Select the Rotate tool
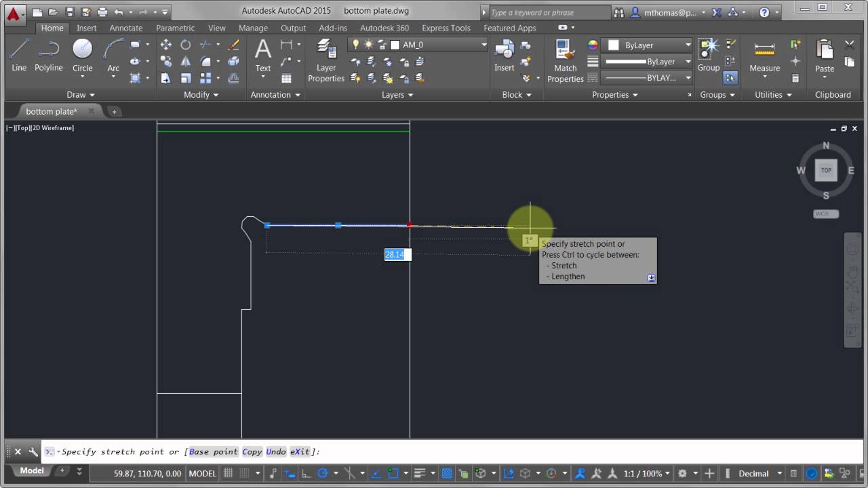Image resolution: width=868 pixels, height=488 pixels. 186,45
